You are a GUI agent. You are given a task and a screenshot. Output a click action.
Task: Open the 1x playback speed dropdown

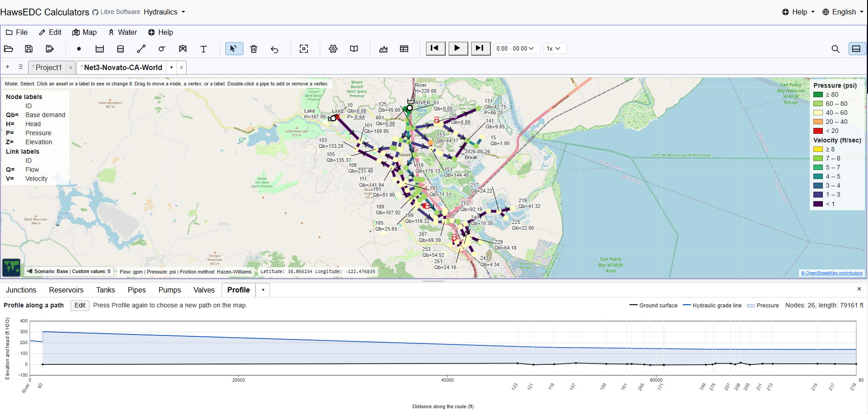[x=555, y=48]
